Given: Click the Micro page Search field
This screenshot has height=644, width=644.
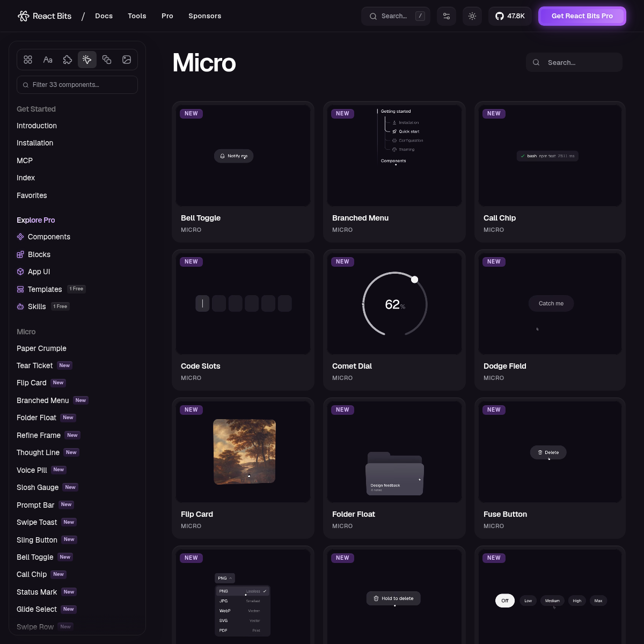Looking at the screenshot, I should pos(574,62).
